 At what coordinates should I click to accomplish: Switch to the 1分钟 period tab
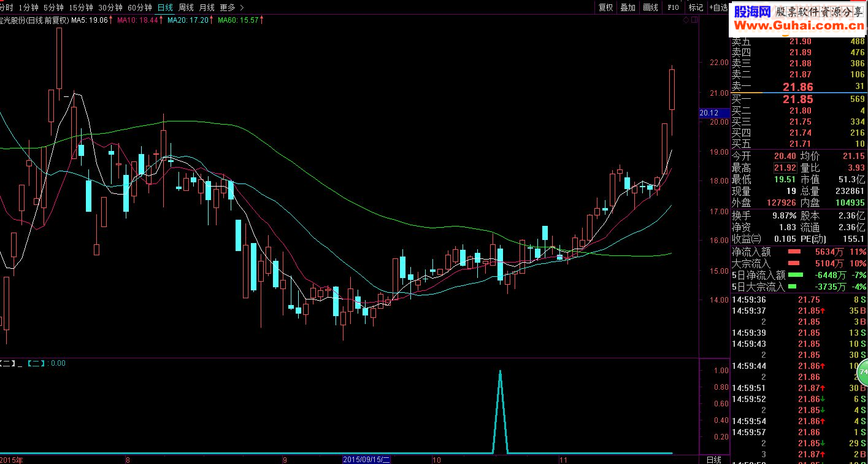28,7
